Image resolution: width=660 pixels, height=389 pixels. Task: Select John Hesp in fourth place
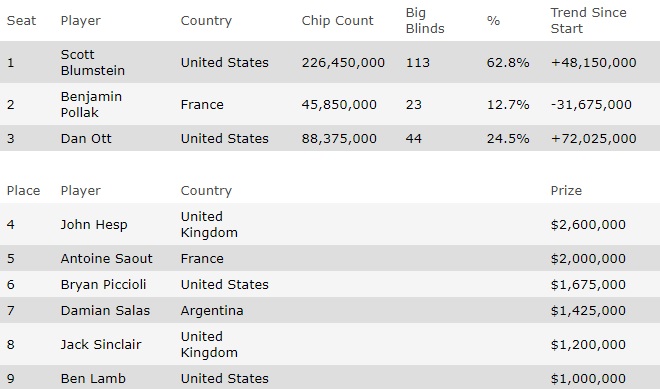click(x=94, y=225)
